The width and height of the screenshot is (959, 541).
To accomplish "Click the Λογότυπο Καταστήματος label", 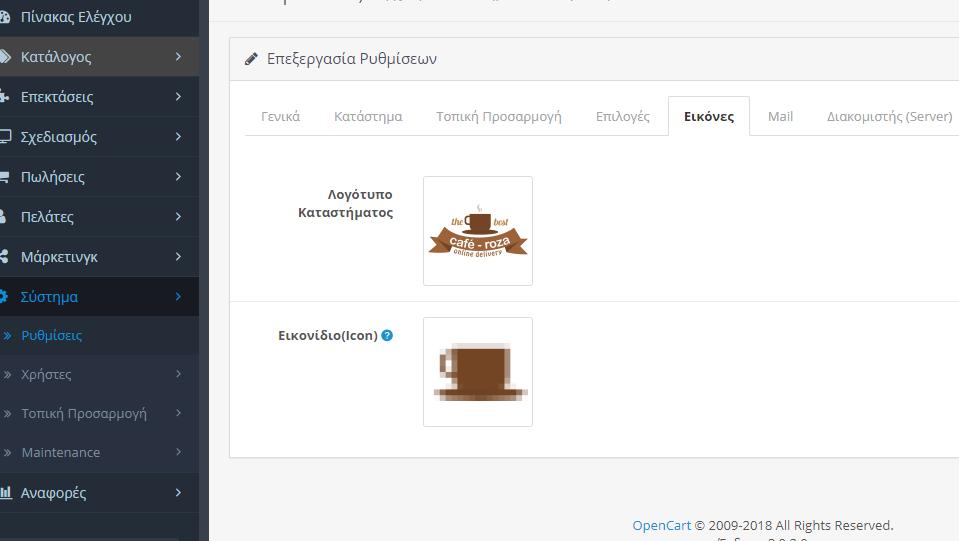I will [346, 204].
